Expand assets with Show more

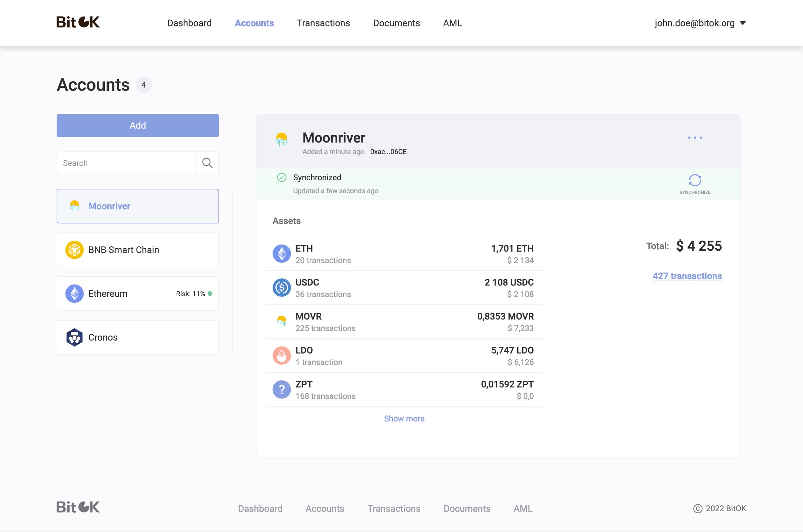coord(404,418)
